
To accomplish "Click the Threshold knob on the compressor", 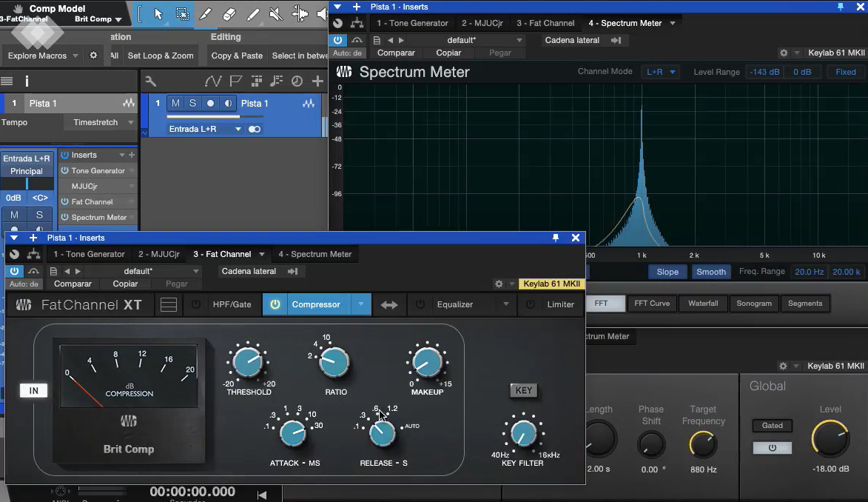I will [248, 363].
